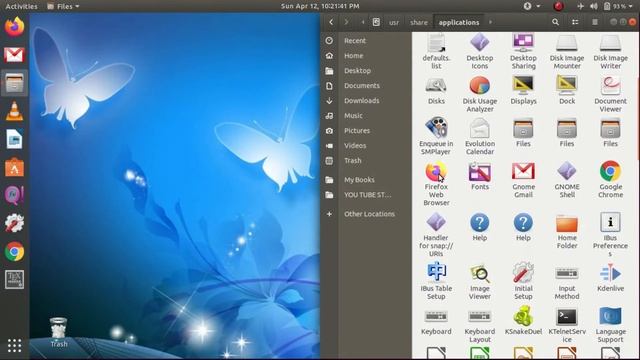Screen dimensions: 640x360
Task: Select the Dock application icon
Action: (567, 86)
